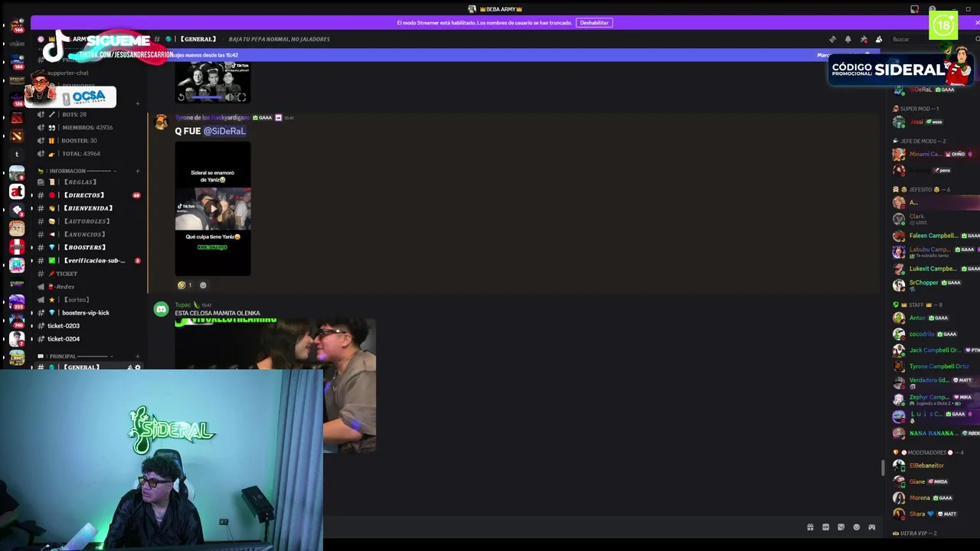Add a channel to PRINCIPAL category

click(x=138, y=357)
